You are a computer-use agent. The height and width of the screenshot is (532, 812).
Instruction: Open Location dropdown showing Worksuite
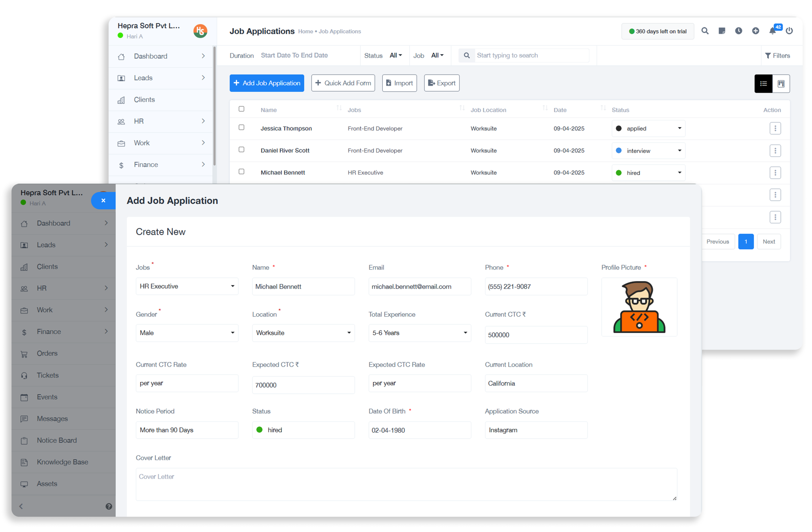point(303,333)
